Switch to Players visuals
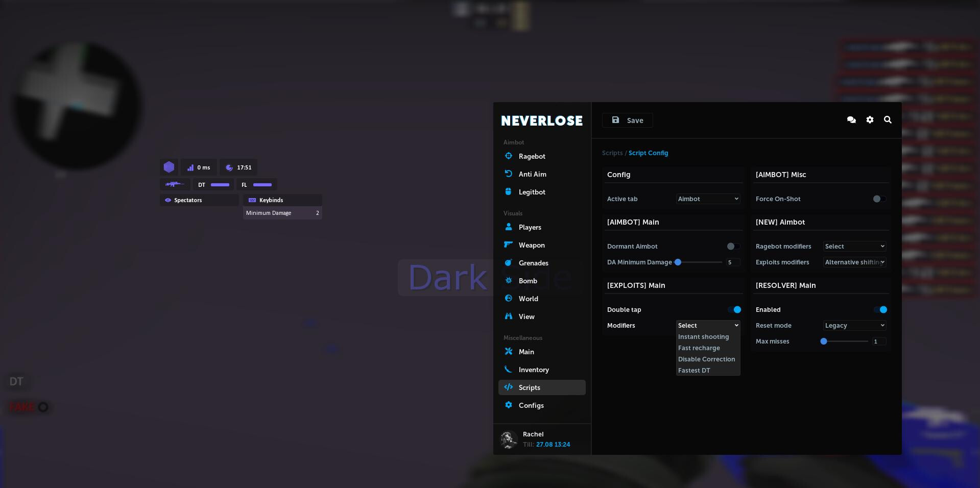980x488 pixels. tap(542, 227)
